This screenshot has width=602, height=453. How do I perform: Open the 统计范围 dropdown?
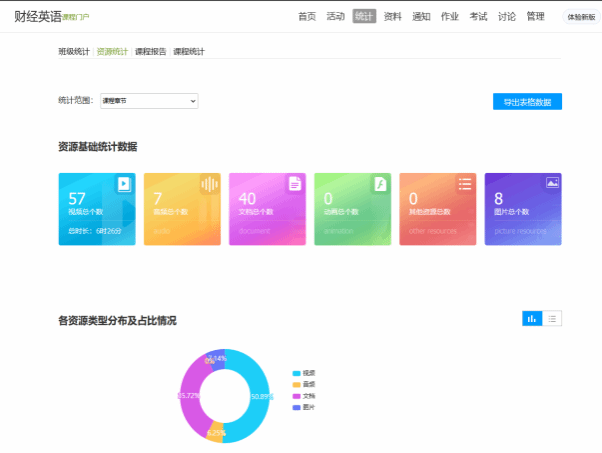[149, 101]
